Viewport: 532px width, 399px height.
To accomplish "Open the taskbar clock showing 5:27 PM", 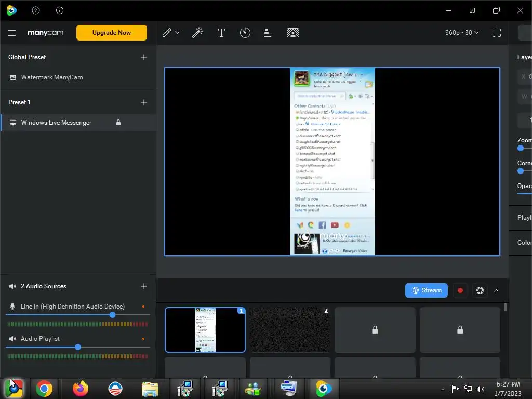I will point(508,389).
